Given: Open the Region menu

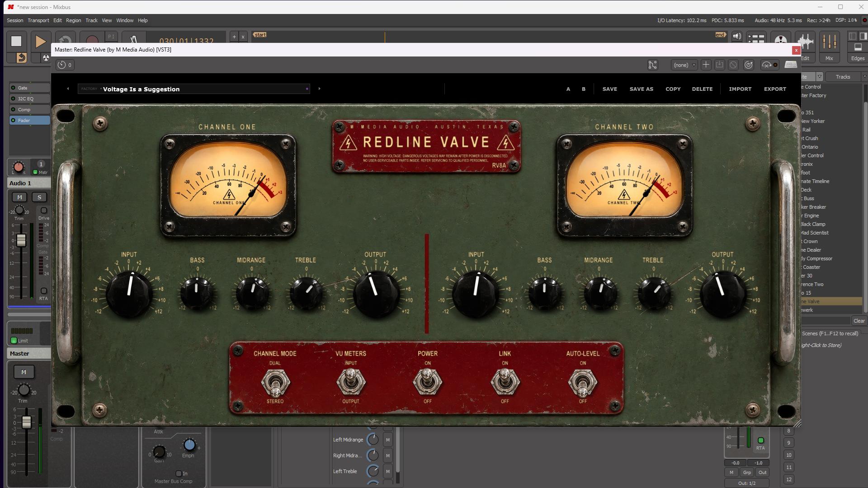Looking at the screenshot, I should [73, 20].
